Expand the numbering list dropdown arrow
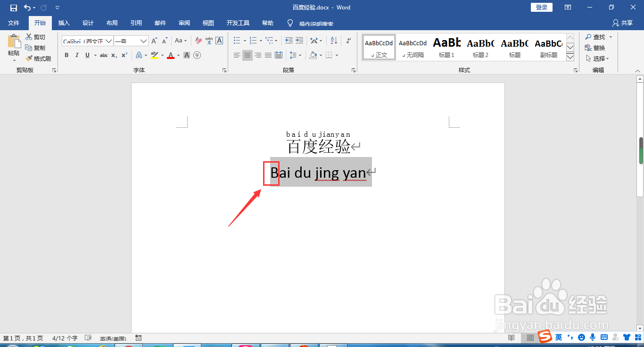 tap(260, 41)
